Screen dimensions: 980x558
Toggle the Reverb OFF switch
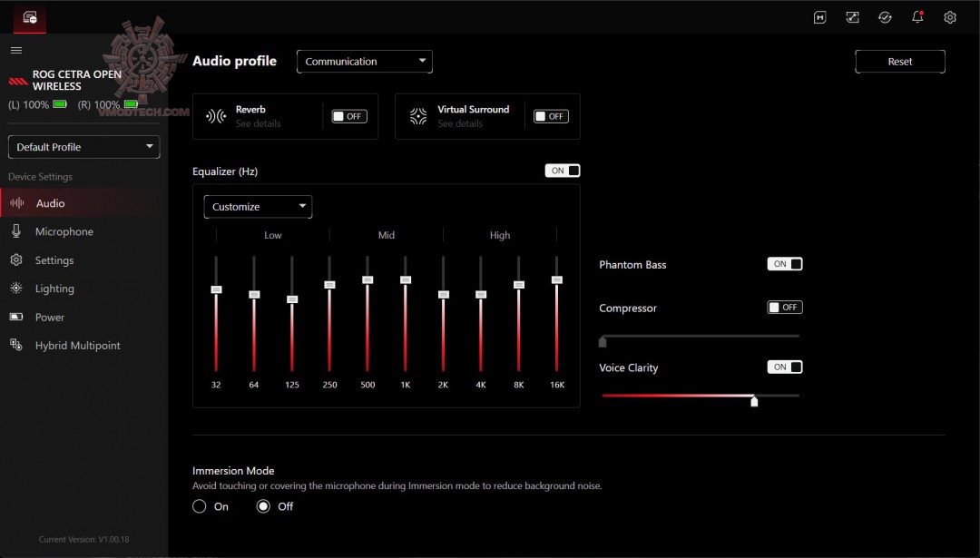349,116
